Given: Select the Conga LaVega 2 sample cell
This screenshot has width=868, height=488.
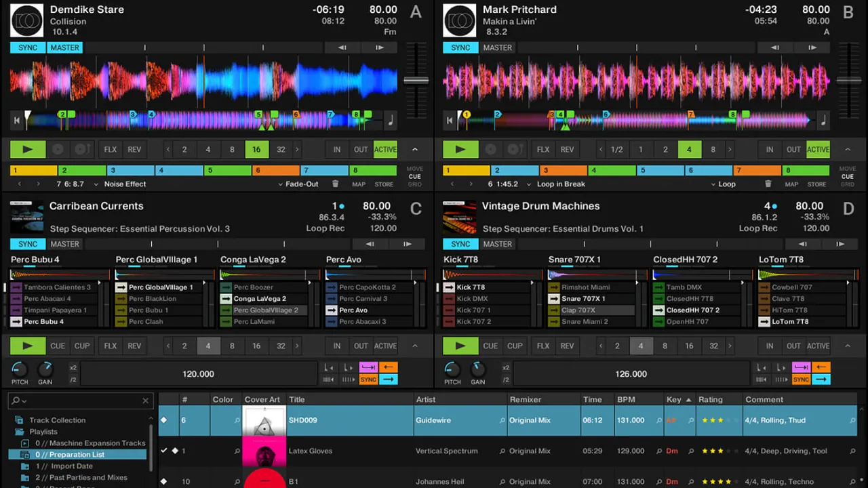Looking at the screenshot, I should point(263,298).
